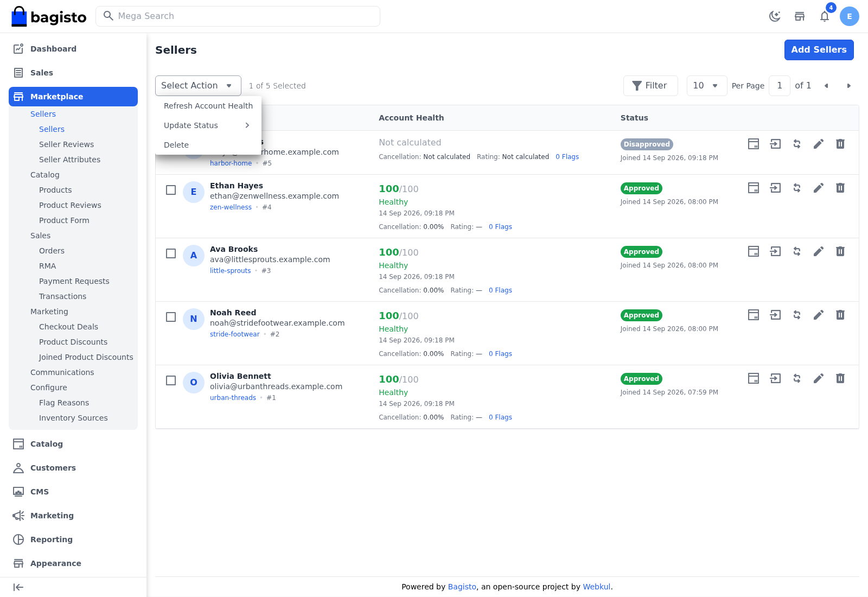This screenshot has height=597, width=868.
Task: Delete seller Ethan Hayes trash icon
Action: pyautogui.click(x=840, y=188)
